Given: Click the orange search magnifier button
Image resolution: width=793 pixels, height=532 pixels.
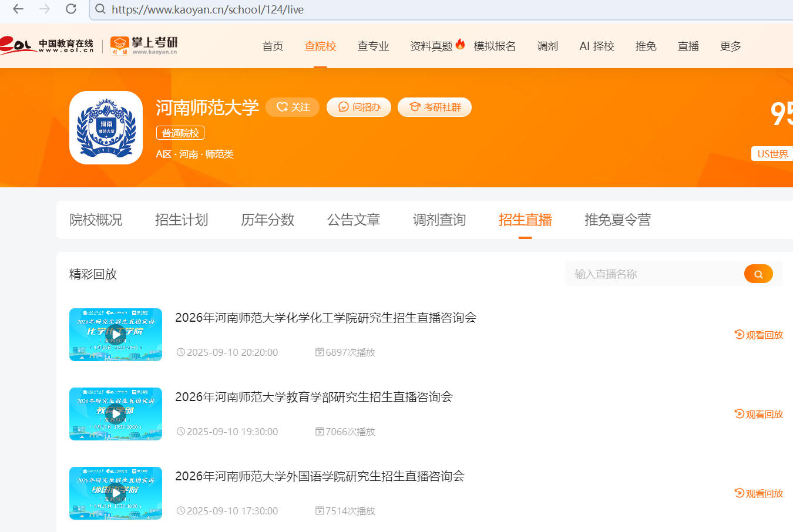Looking at the screenshot, I should (758, 274).
